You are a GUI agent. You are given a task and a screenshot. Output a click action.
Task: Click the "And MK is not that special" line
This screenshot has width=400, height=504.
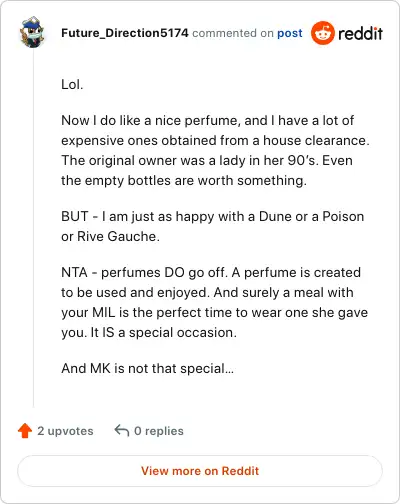(x=147, y=368)
